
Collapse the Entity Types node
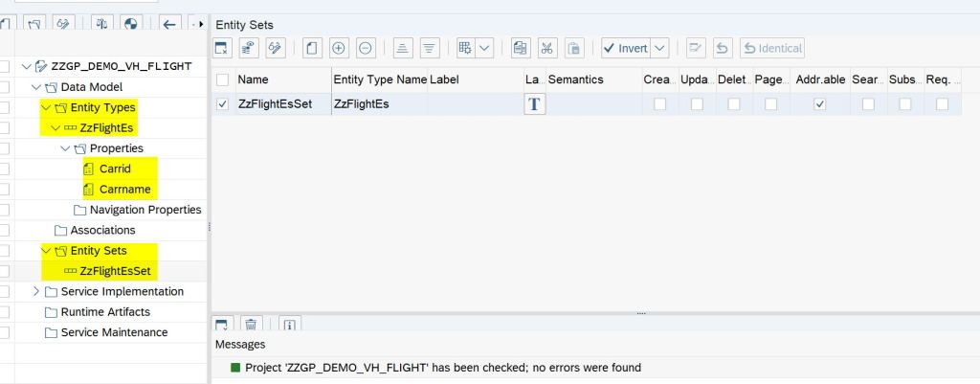coord(46,107)
